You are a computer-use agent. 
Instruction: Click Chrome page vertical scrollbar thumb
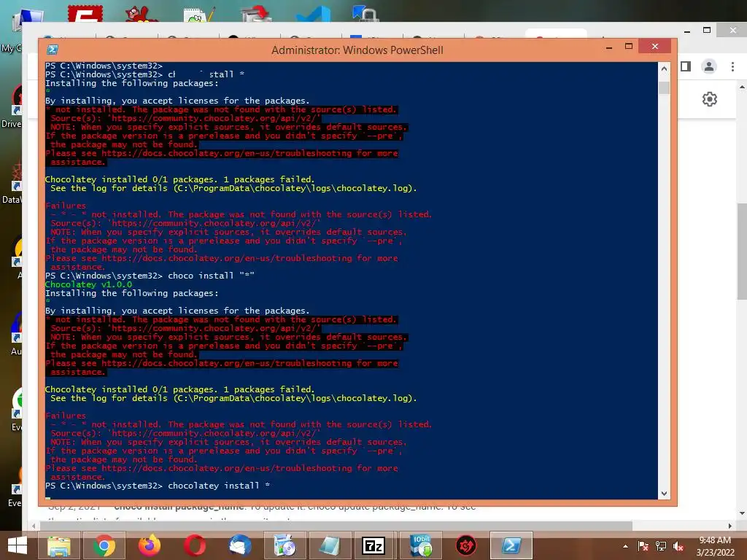coord(742,251)
